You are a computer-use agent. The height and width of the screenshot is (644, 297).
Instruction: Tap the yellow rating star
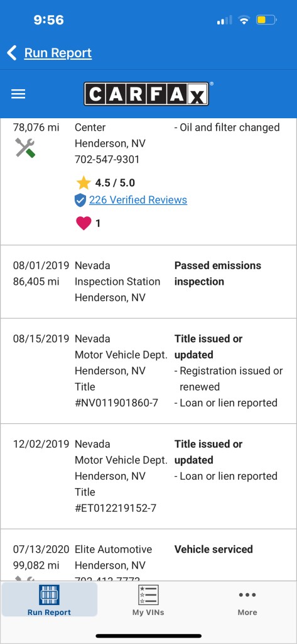tap(84, 182)
